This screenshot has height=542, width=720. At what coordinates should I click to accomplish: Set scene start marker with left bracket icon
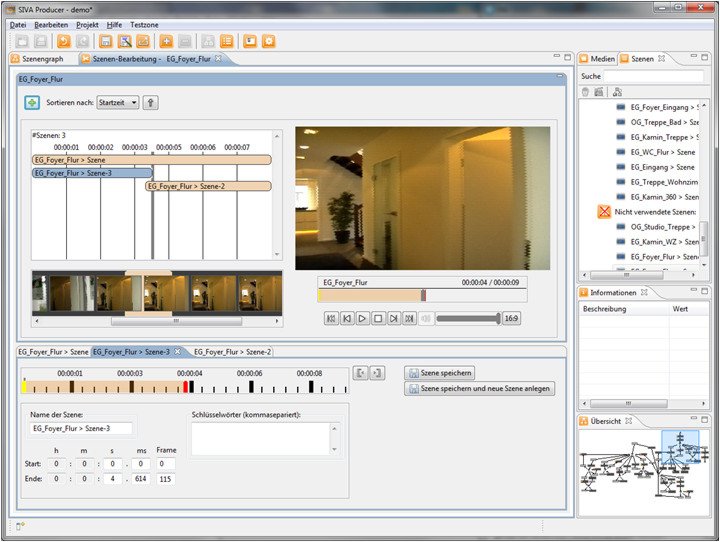[361, 373]
